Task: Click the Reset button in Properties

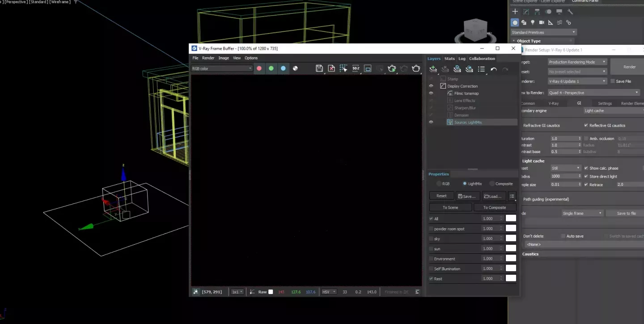Action: pos(441,196)
